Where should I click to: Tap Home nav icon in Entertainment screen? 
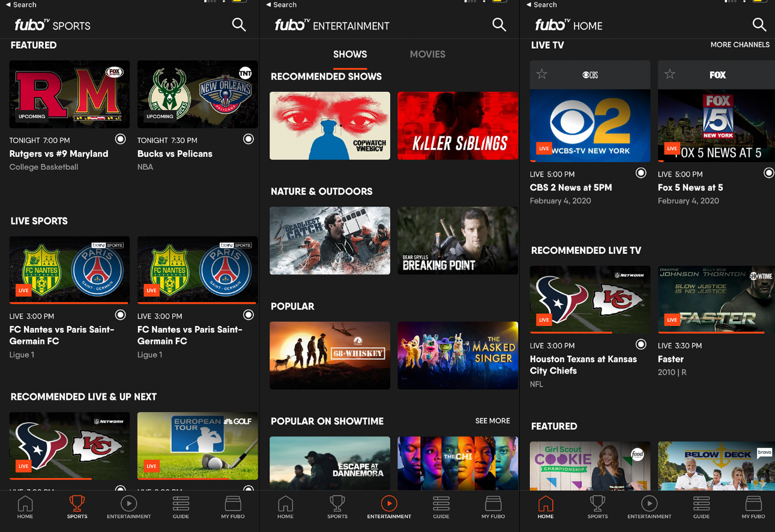[285, 507]
